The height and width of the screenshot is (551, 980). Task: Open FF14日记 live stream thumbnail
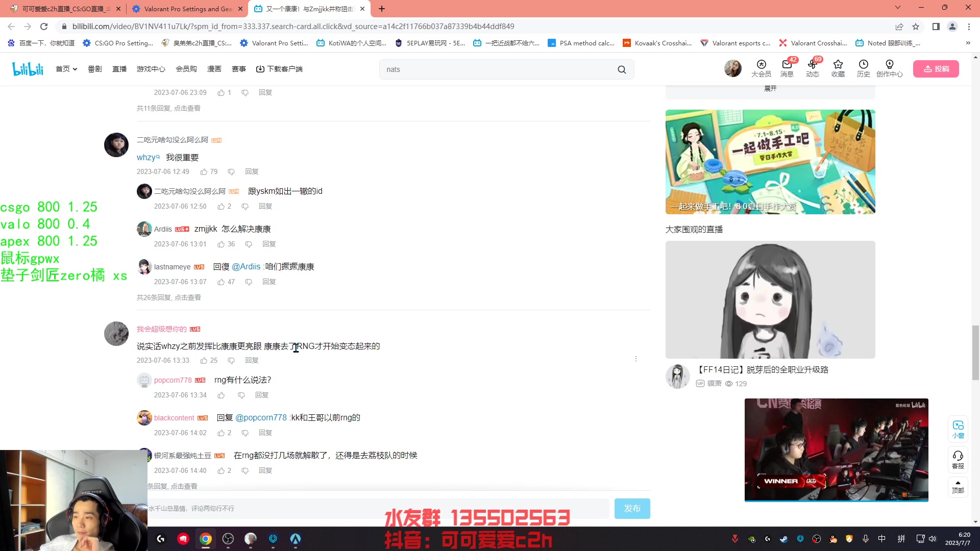click(770, 299)
